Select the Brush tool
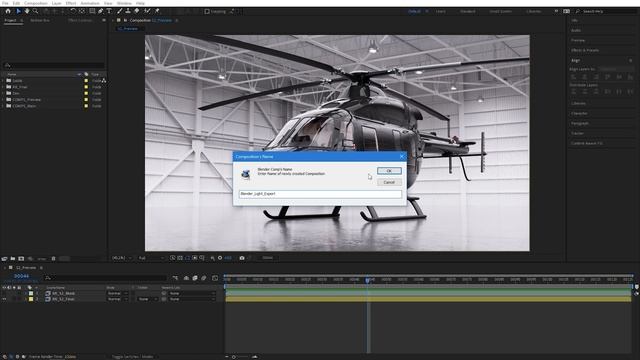The width and height of the screenshot is (640, 360). point(120,11)
